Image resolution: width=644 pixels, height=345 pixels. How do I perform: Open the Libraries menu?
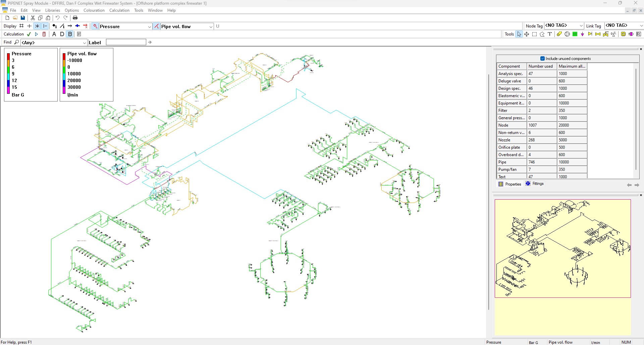tap(53, 10)
